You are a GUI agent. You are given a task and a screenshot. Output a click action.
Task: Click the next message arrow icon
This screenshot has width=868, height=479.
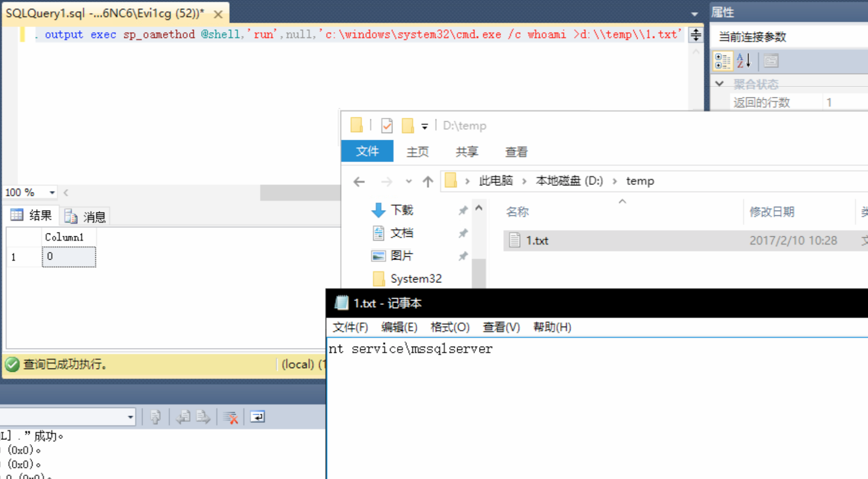click(204, 417)
